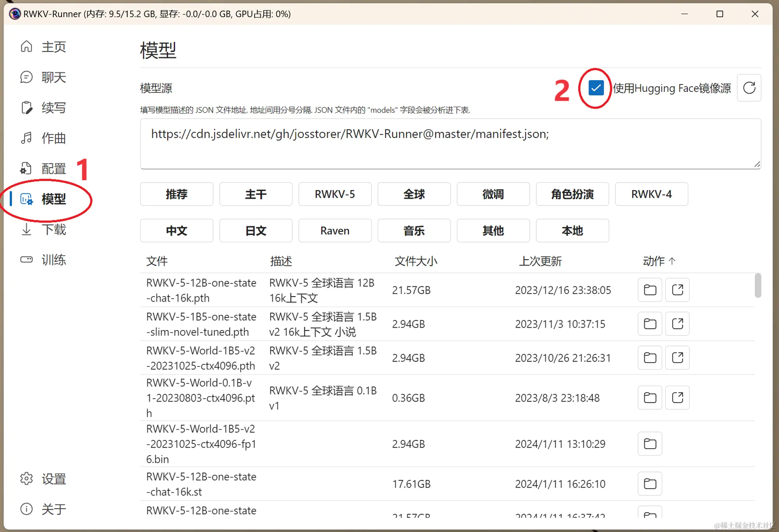Open the 配置 configuration sidebar icon
This screenshot has height=532, width=779.
(26, 169)
